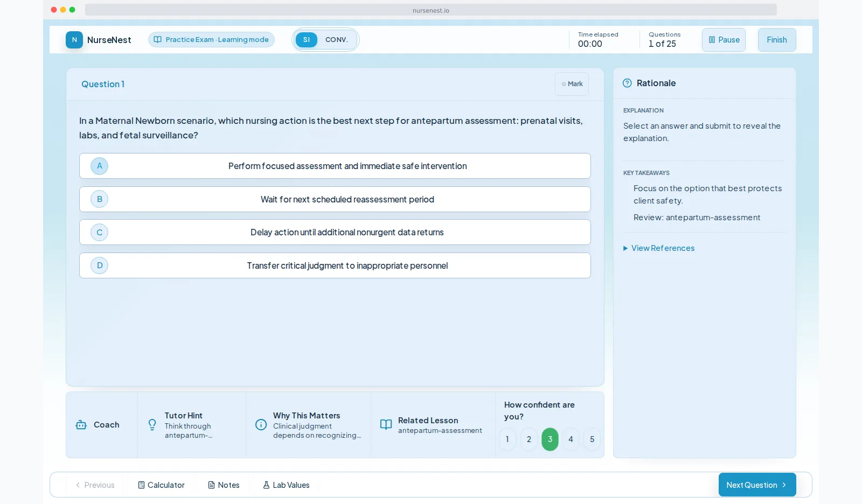Set confidence level to 4

pos(571,439)
